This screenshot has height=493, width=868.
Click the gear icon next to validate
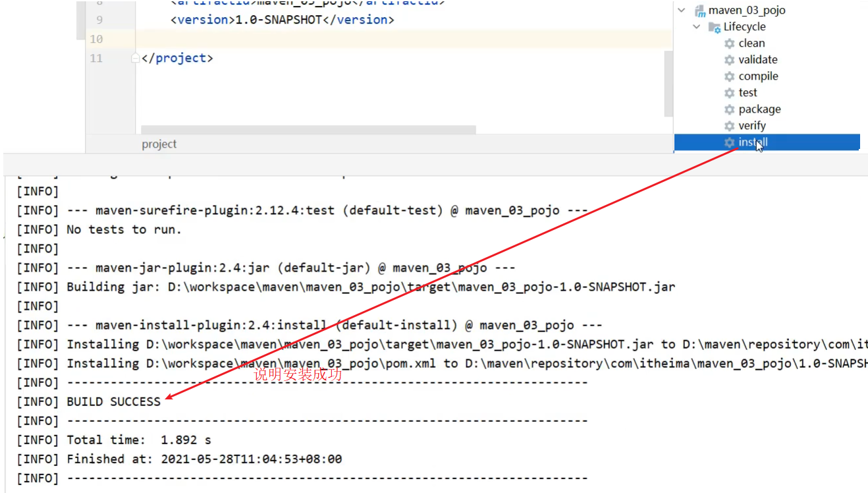point(729,60)
